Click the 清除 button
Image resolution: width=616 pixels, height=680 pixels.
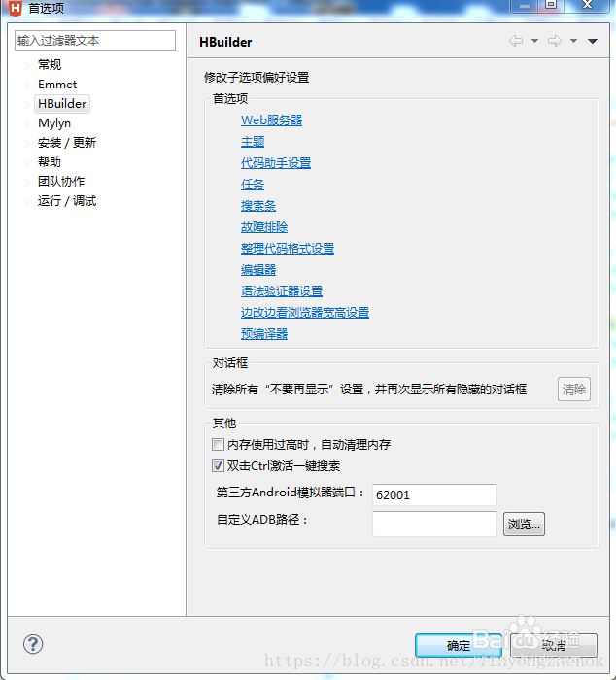coord(574,389)
